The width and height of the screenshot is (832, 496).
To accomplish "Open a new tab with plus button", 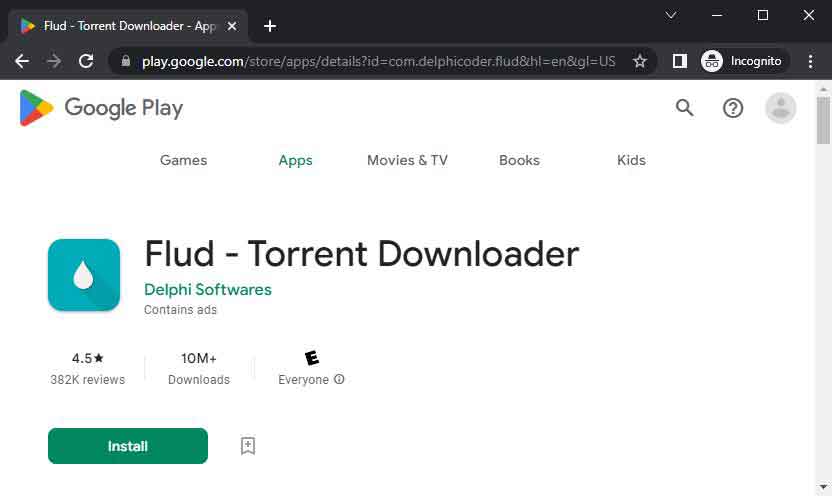I will [x=269, y=26].
